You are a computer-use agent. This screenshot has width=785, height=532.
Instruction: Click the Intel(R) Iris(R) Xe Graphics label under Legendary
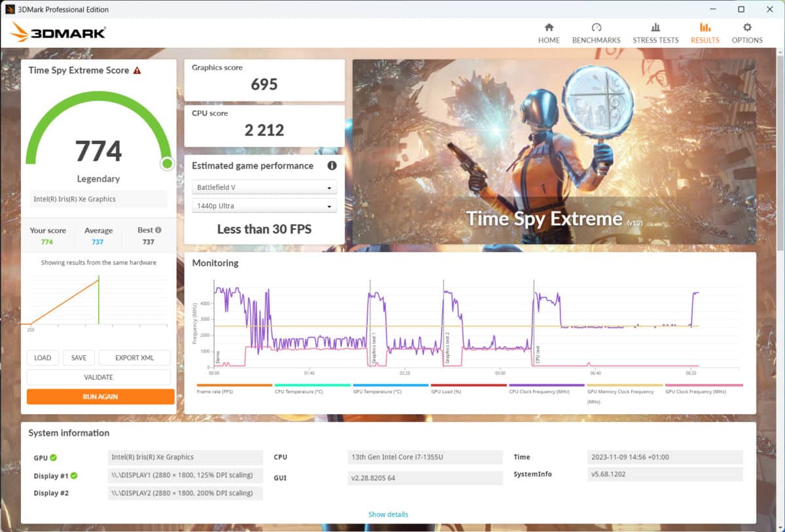[x=99, y=199]
